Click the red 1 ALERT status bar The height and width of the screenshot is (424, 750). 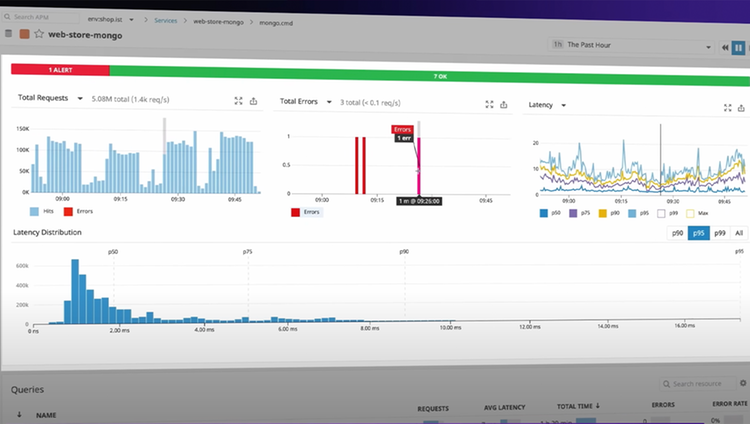[x=60, y=70]
